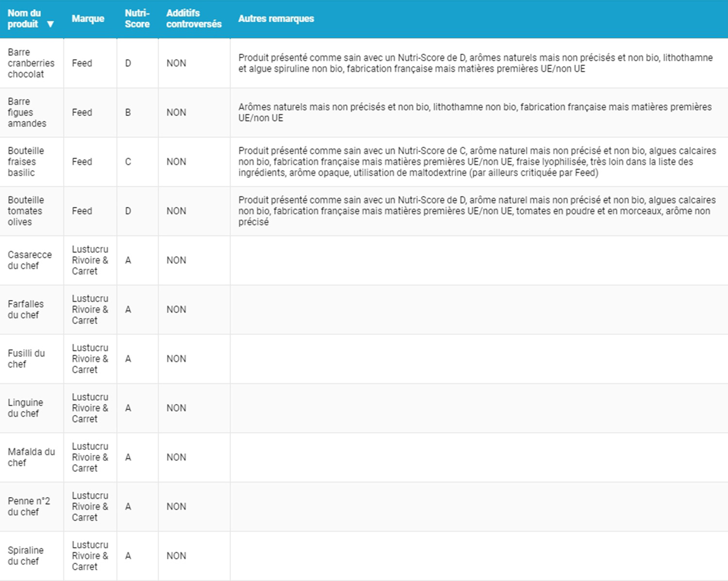Click Nutri-Score B of Barre figues amandes

(x=128, y=112)
